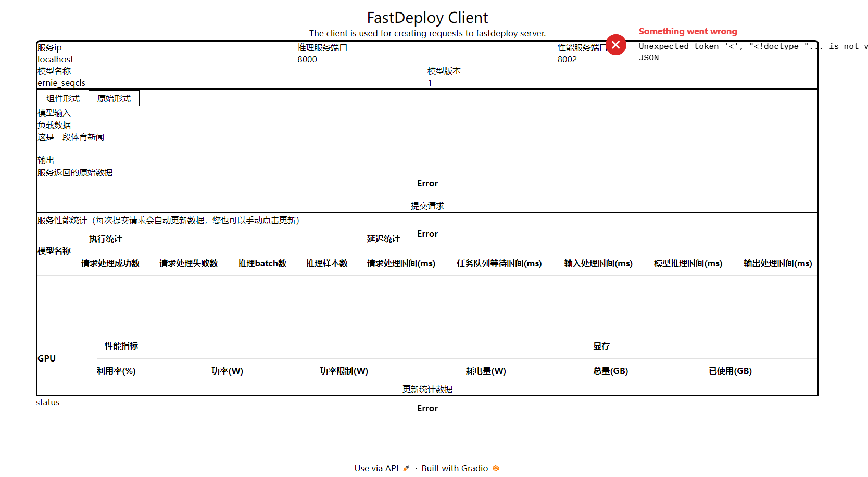868x477 pixels.
Task: Open the Use via API link
Action: 378,468
